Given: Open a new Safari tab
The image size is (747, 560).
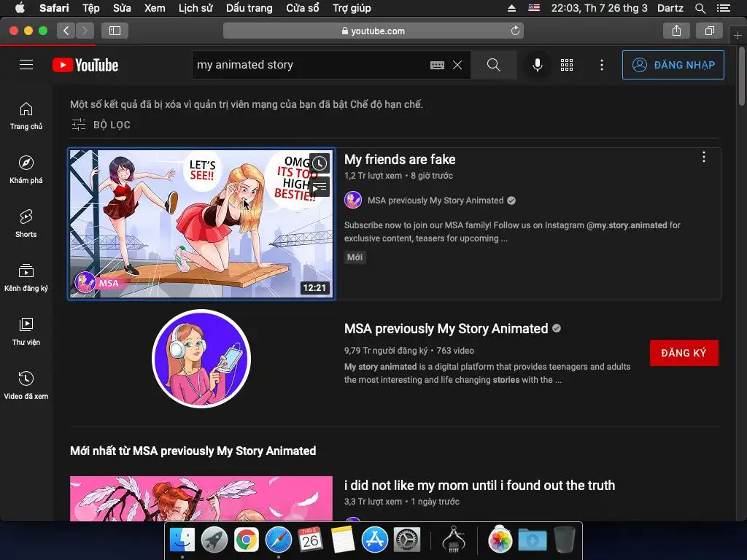Looking at the screenshot, I should 738,35.
